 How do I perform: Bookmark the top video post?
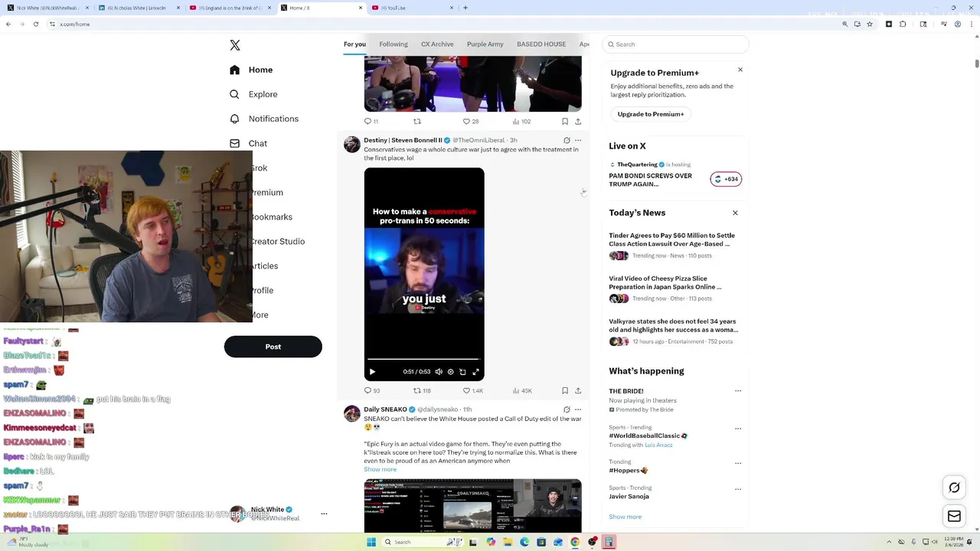pyautogui.click(x=565, y=122)
